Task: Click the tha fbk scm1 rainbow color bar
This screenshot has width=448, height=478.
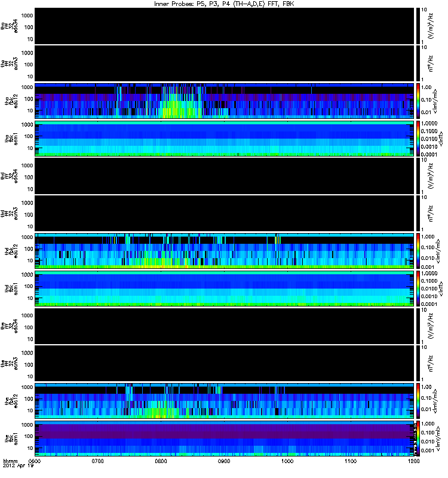Action: pos(418,139)
